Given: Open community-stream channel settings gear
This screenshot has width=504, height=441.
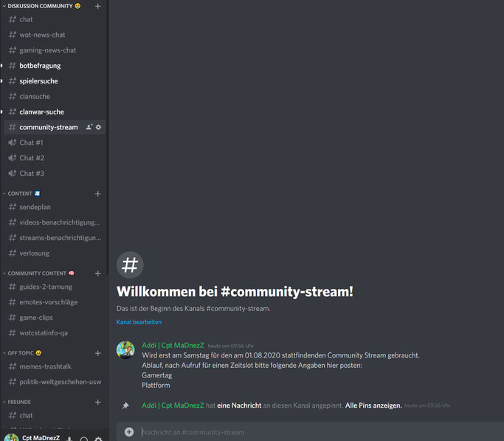Looking at the screenshot, I should click(x=98, y=127).
